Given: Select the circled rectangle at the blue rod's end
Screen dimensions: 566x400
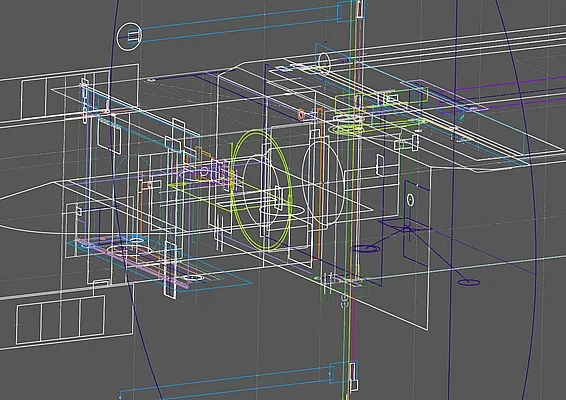Looking at the screenshot, I should click(x=129, y=36).
